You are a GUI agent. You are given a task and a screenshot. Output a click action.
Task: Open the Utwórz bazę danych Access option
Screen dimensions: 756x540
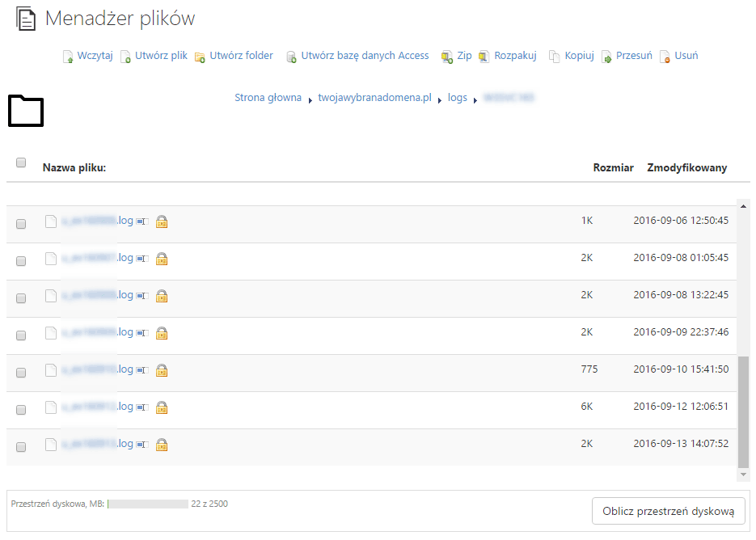pyautogui.click(x=365, y=56)
